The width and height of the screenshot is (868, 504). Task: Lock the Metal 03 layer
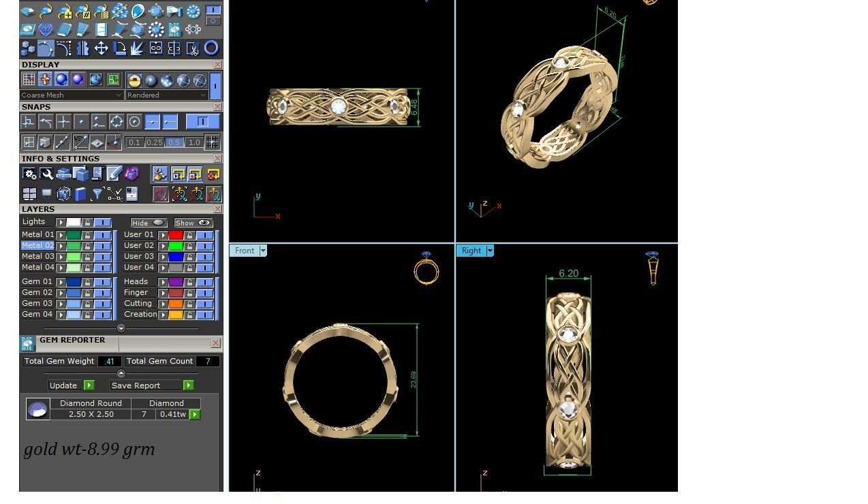click(87, 257)
